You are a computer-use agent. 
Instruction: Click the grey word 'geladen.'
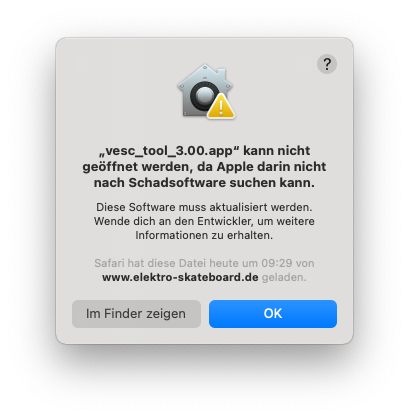pyautogui.click(x=284, y=277)
